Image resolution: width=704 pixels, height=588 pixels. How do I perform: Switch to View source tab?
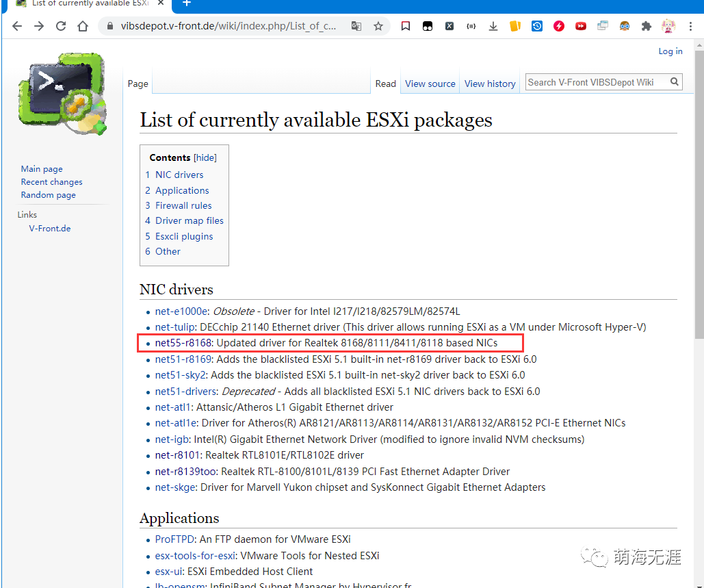430,84
